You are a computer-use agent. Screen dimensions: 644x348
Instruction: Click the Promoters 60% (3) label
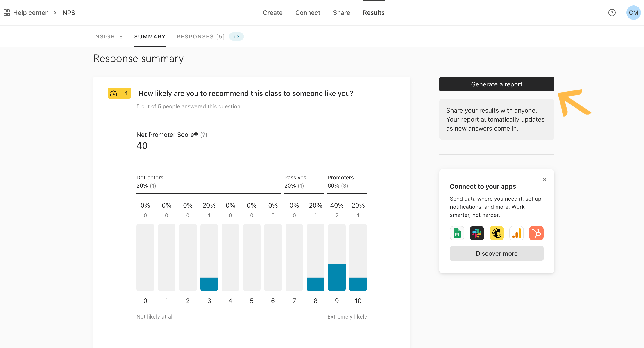340,181
